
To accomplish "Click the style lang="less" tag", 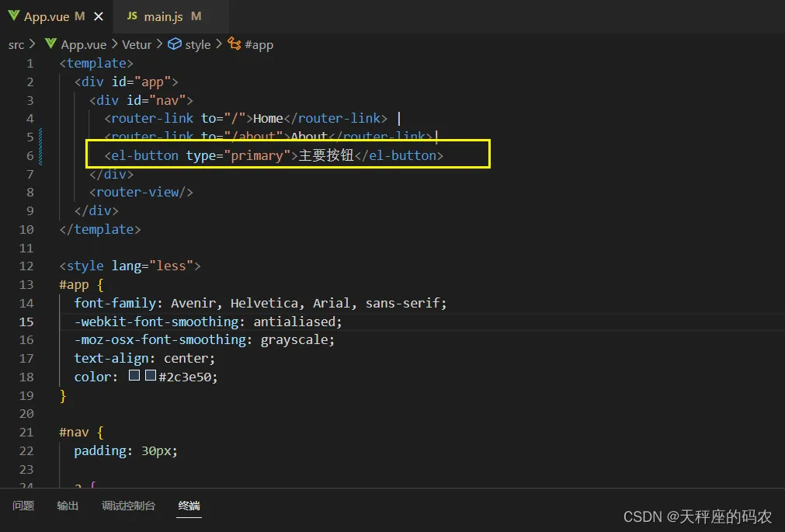I will click(130, 266).
